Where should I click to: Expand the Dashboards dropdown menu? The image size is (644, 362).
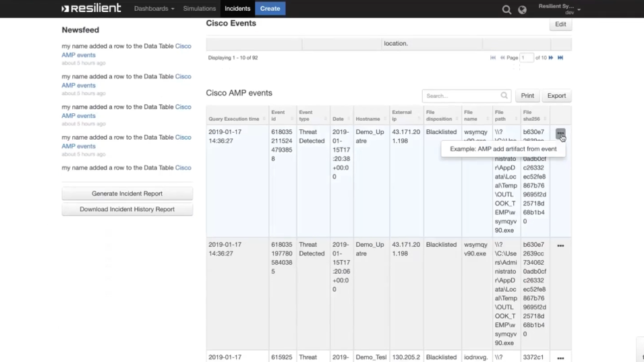pos(154,9)
